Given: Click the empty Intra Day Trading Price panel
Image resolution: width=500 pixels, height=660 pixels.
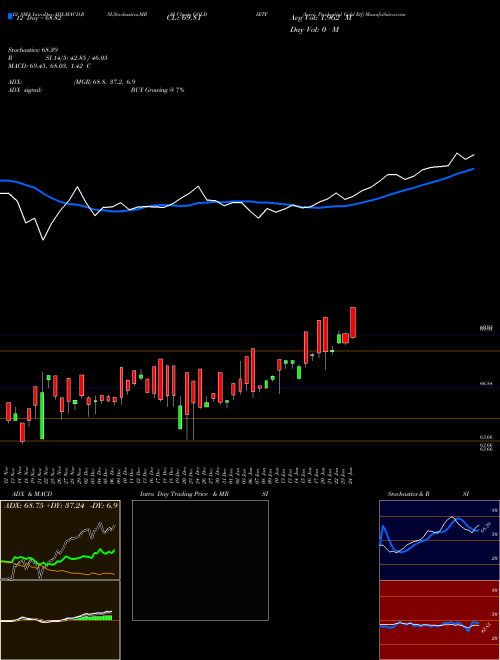Looking at the screenshot, I should pyautogui.click(x=200, y=560).
